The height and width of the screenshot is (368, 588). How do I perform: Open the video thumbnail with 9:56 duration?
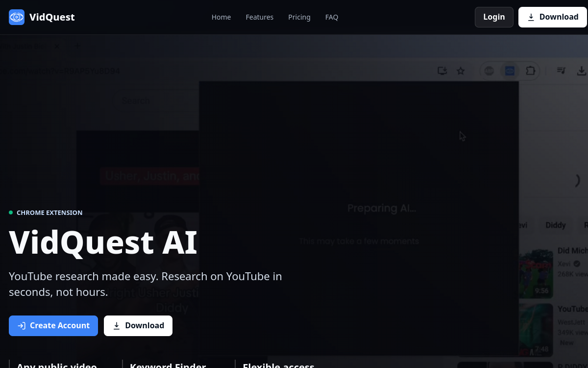(536, 273)
